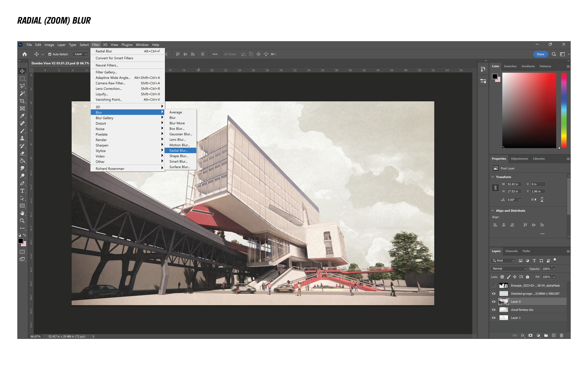This screenshot has height=380, width=588.
Task: Select the Eyedropper tool
Action: coord(22,116)
